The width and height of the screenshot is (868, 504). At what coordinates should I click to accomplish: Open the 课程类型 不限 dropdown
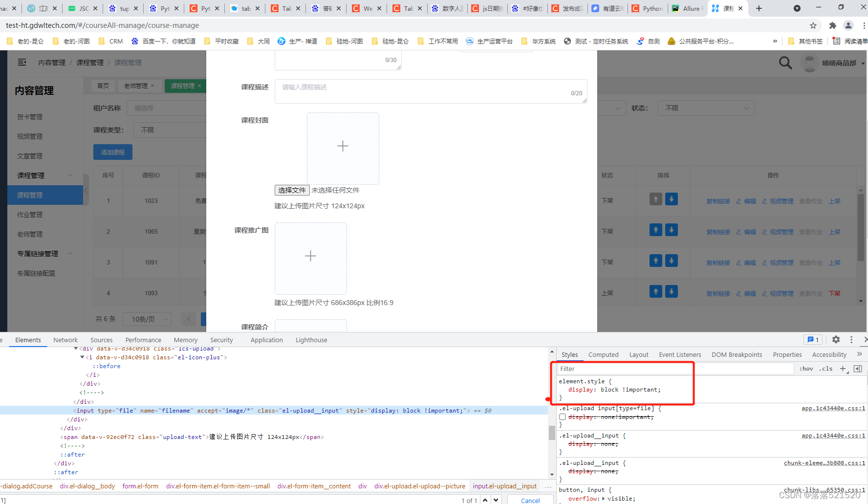pos(170,130)
